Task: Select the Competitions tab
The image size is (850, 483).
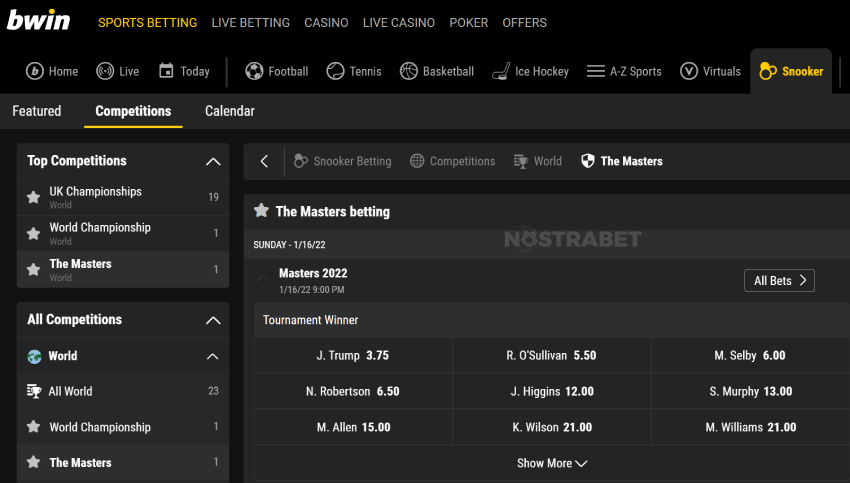Action: pos(133,111)
